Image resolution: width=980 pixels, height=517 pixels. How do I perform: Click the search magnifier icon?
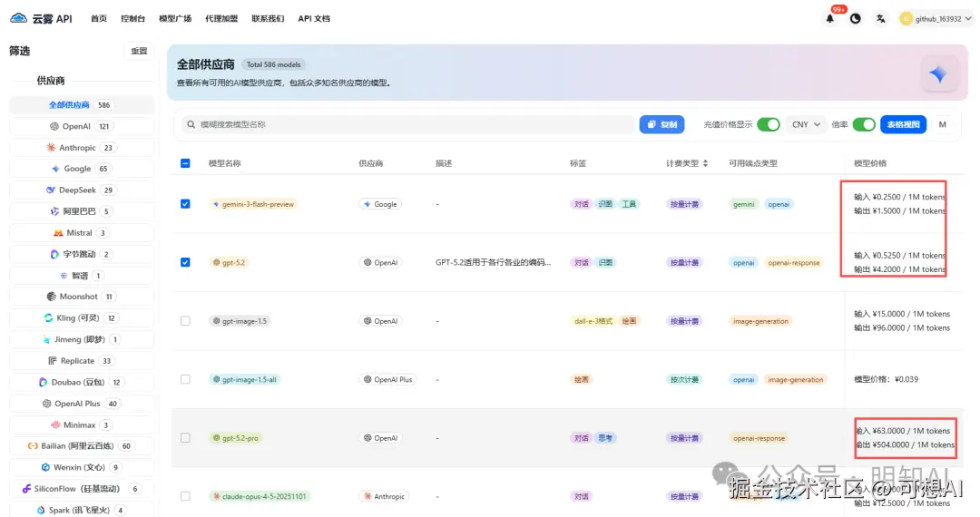click(191, 124)
